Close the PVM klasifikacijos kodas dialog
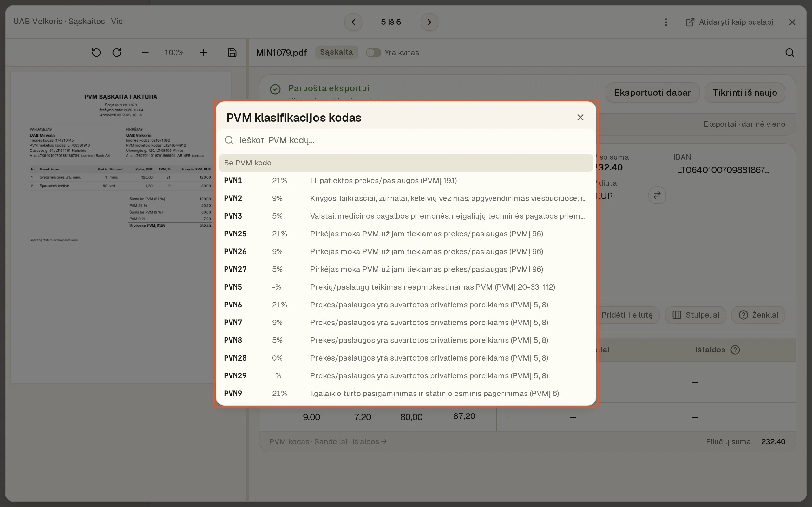This screenshot has width=812, height=507. pos(580,117)
